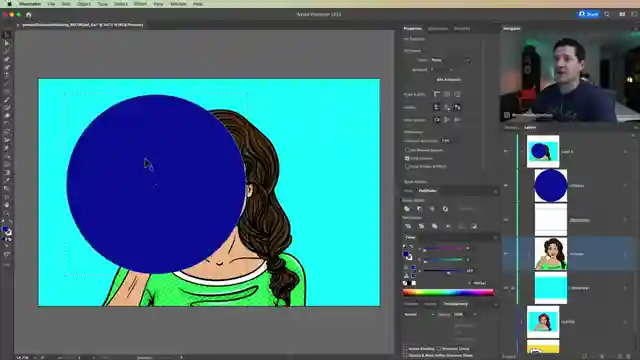Enable Knockout Group checkbox
The width and height of the screenshot is (640, 360).
click(x=438, y=349)
